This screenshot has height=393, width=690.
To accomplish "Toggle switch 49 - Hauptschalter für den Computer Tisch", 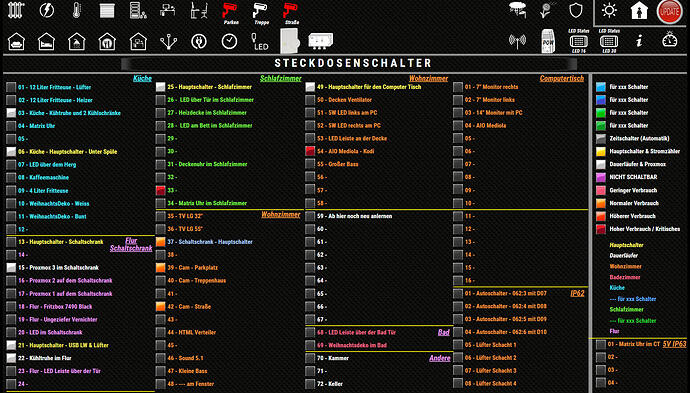I will coord(310,87).
